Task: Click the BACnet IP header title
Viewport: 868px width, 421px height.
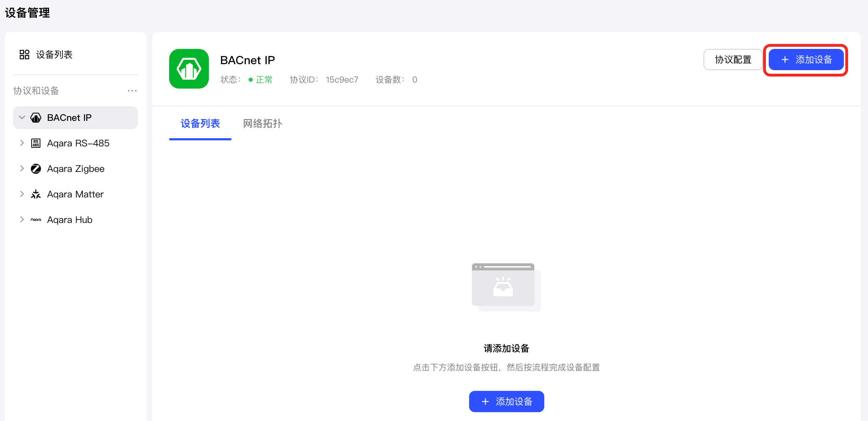Action: pyautogui.click(x=247, y=60)
